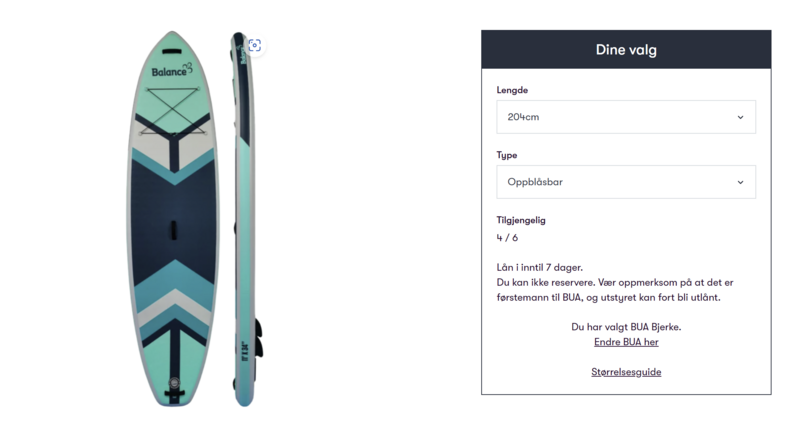Open the Lengde dropdown showing 204cm
The height and width of the screenshot is (426, 800).
pos(626,117)
